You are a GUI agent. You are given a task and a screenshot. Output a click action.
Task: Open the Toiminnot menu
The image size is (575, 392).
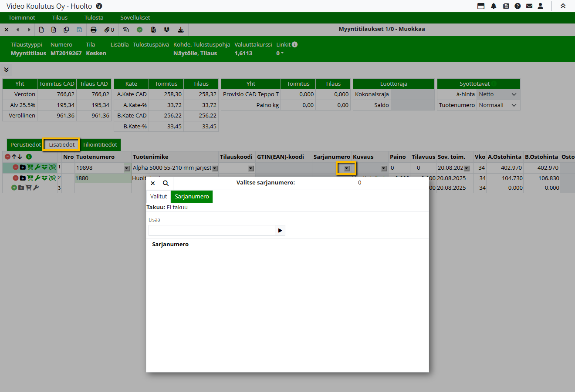(x=22, y=18)
